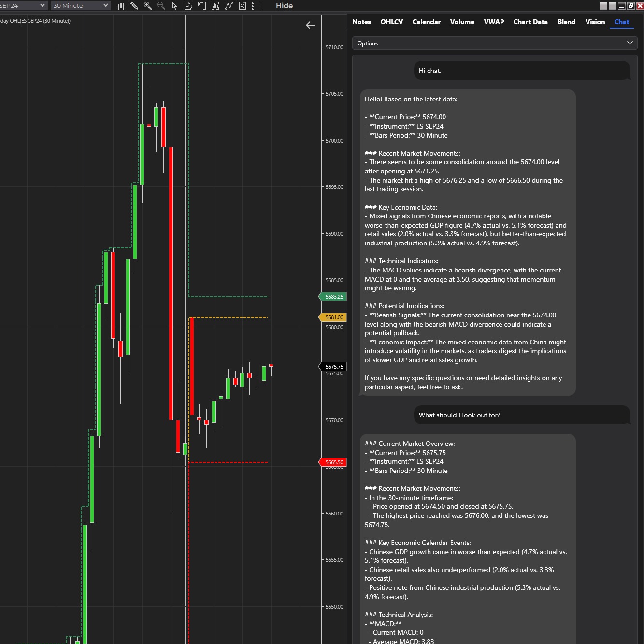644x644 pixels.
Task: Select the Chat tab
Action: [x=622, y=22]
